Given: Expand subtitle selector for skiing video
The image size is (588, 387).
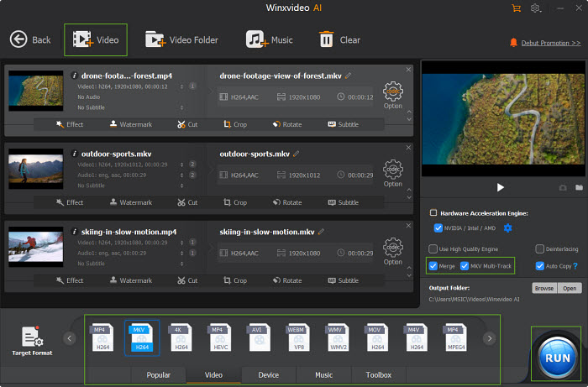Looking at the screenshot, I should point(181,264).
